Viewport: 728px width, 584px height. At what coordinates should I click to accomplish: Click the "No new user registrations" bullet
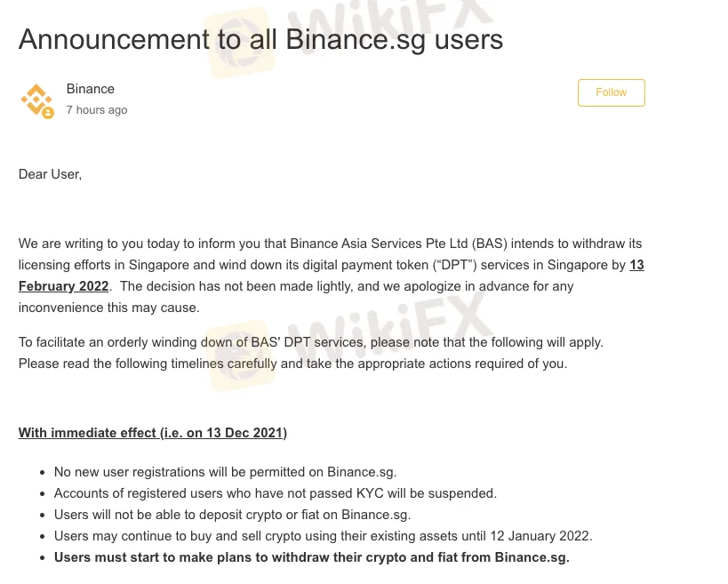[225, 472]
